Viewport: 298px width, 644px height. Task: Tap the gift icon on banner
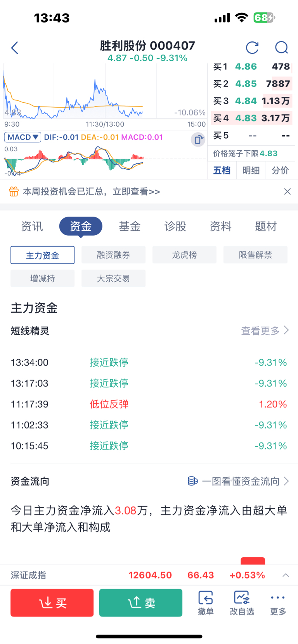pyautogui.click(x=14, y=191)
